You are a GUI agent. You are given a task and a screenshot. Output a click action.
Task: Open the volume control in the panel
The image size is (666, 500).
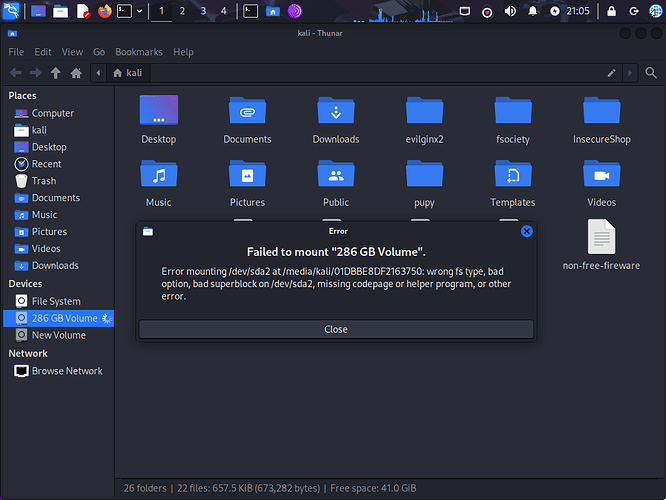pyautogui.click(x=510, y=11)
